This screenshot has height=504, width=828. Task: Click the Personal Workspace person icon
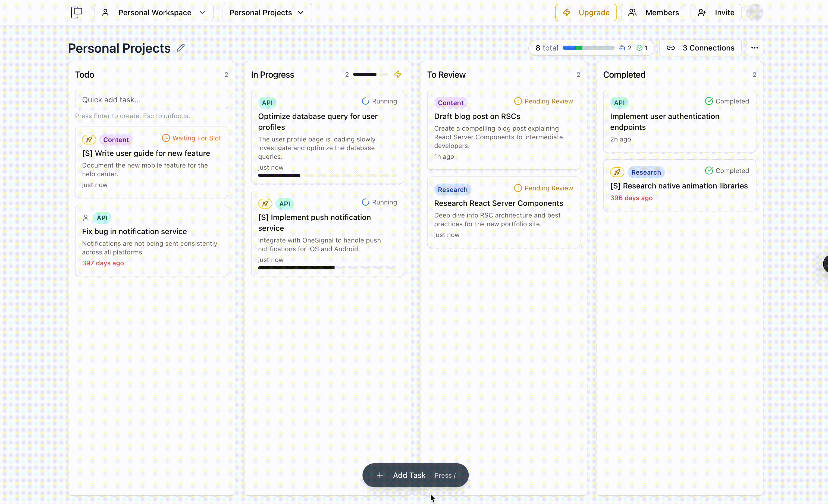105,12
